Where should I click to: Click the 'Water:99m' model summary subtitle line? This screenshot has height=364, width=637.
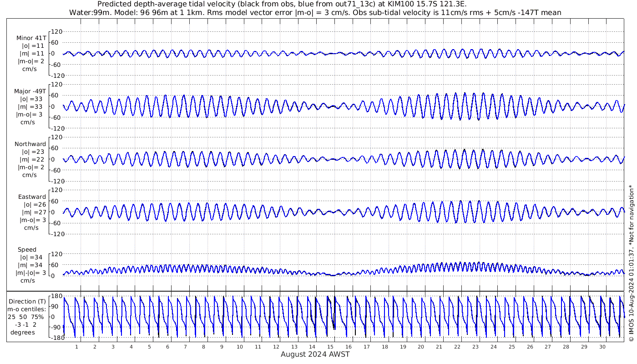click(315, 12)
